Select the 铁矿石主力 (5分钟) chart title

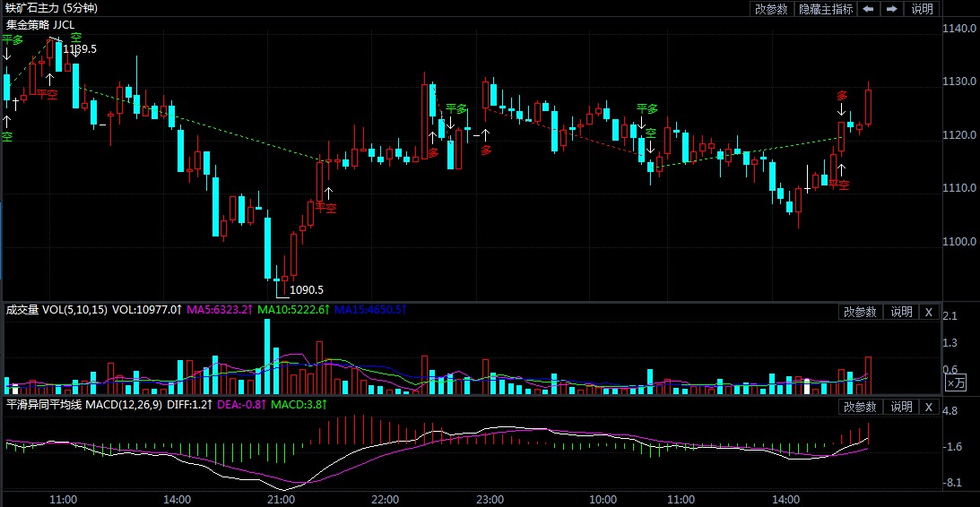tap(52, 8)
